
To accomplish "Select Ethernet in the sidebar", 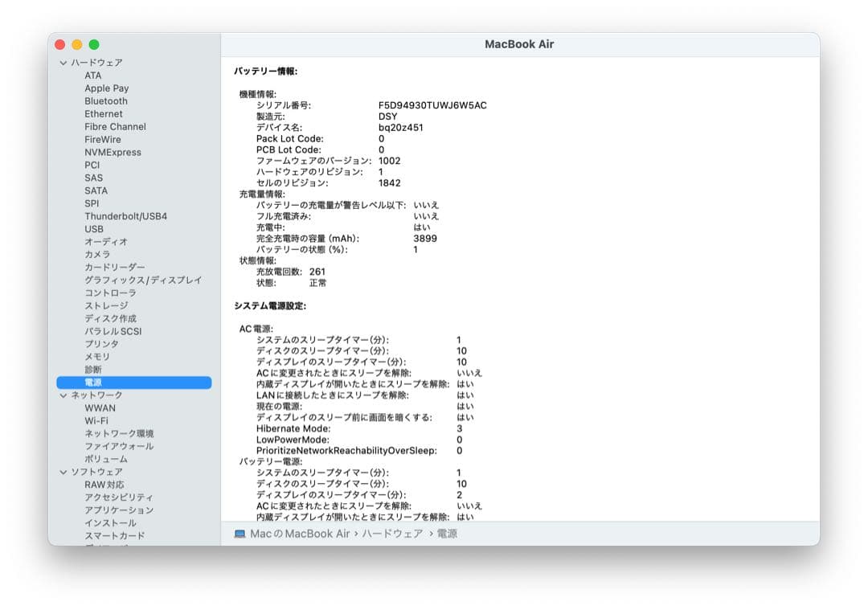I will [x=104, y=113].
